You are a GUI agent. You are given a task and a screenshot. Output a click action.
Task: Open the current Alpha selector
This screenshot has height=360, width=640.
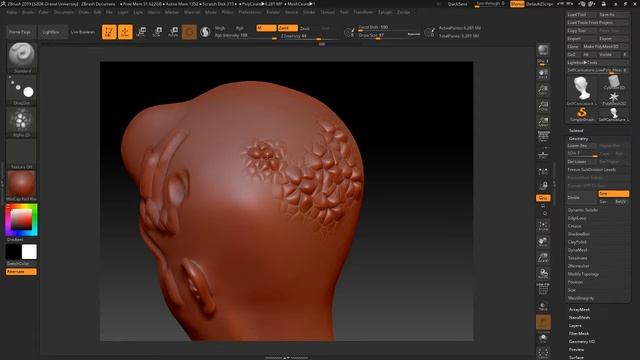[x=22, y=120]
